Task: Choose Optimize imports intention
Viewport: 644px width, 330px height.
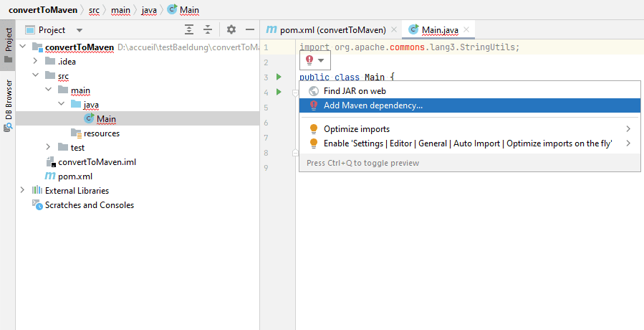Action: click(357, 129)
